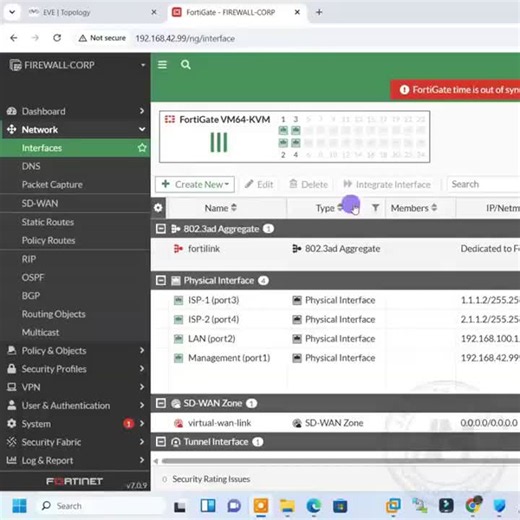Open File Explorer from taskbar
Screen dimensions: 520x520
287,506
